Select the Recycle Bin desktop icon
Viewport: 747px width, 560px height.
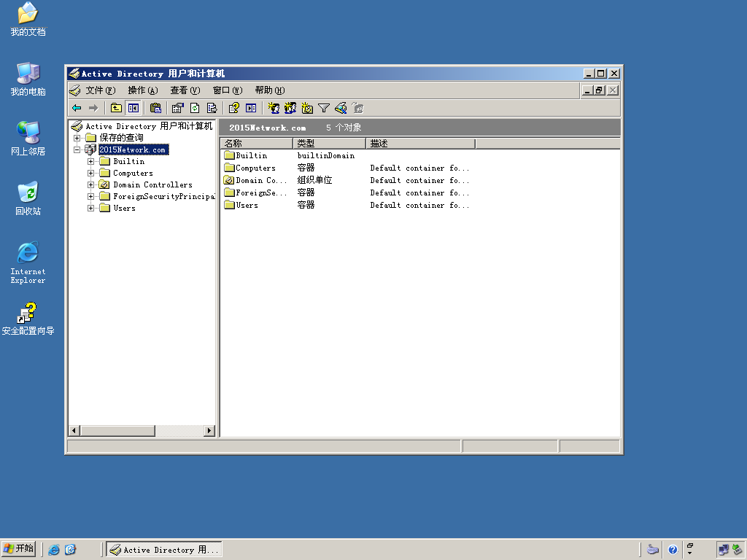click(x=28, y=198)
